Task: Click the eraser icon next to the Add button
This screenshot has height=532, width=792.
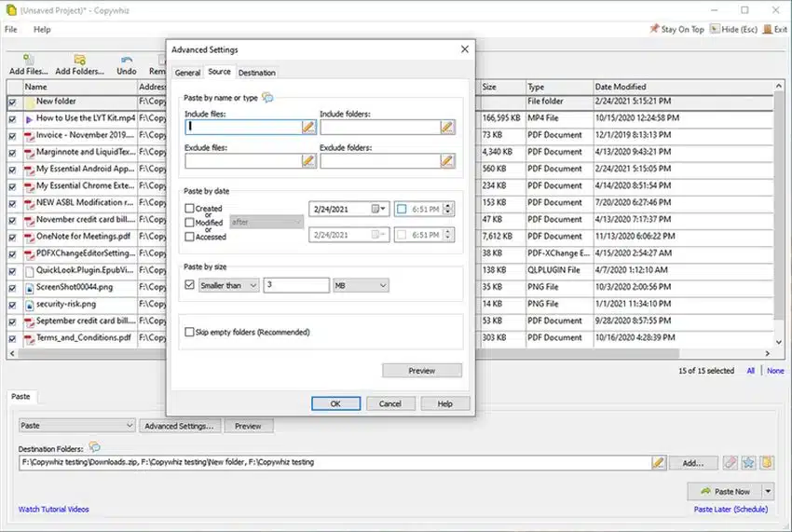Action: (x=730, y=462)
